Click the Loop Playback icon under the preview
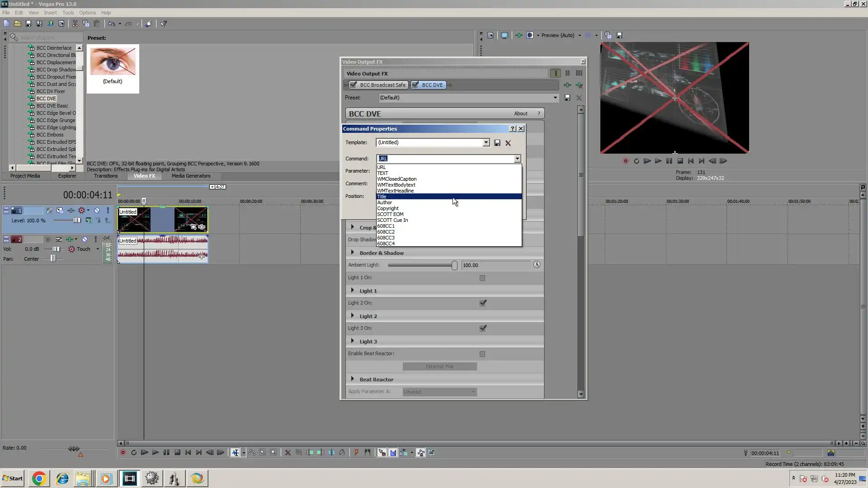Screen dimensions: 868x488 (637, 161)
